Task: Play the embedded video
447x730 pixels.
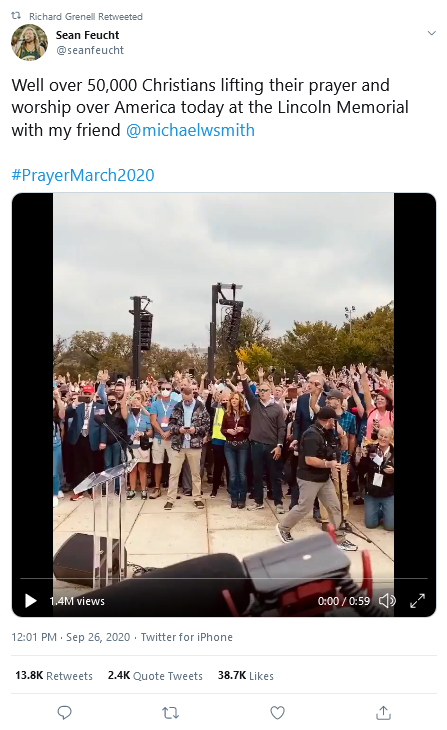Action: pos(31,601)
